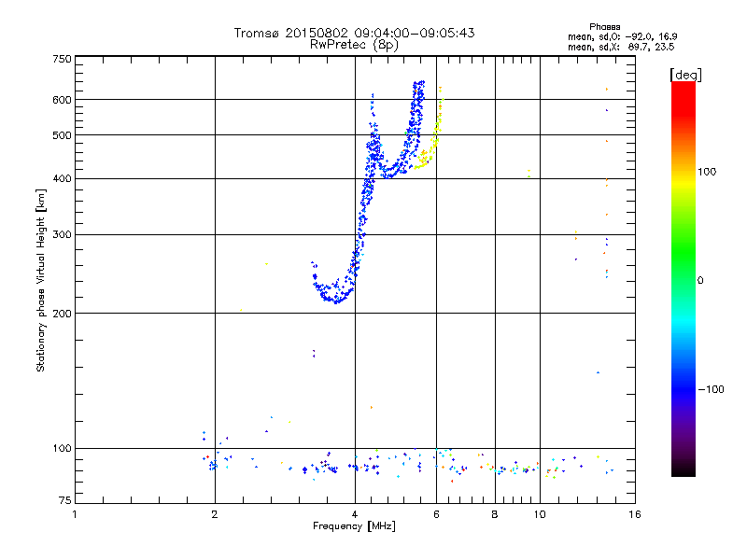The image size is (747, 560).
Task: Click the blue trace minimum near 210 km
Action: coord(336,301)
